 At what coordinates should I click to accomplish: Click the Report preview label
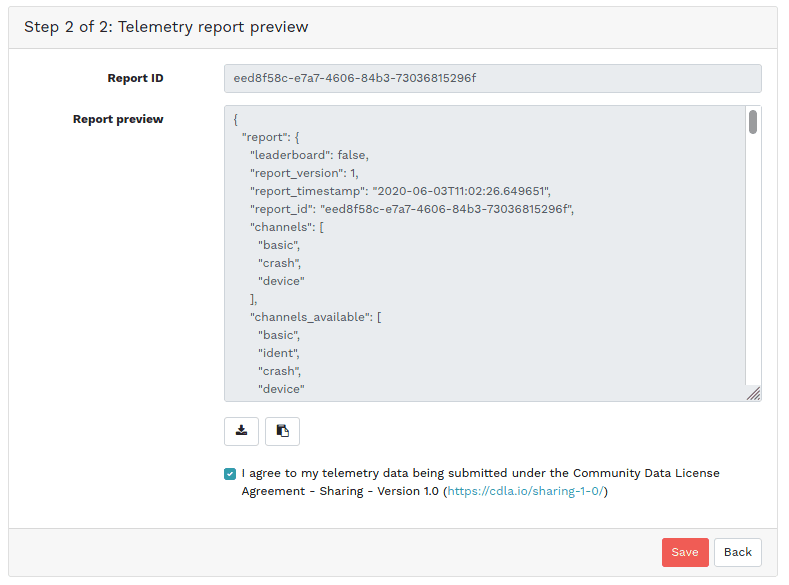[118, 119]
